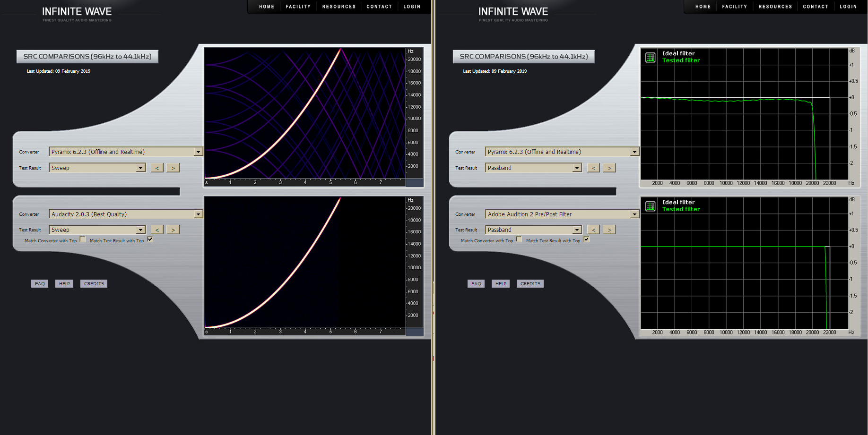
Task: Toggle Match Converter with Top in right window
Action: pyautogui.click(x=519, y=239)
